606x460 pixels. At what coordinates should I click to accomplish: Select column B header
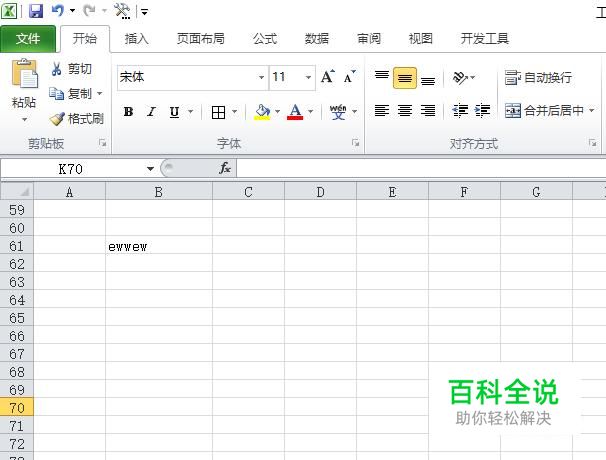[x=159, y=192]
